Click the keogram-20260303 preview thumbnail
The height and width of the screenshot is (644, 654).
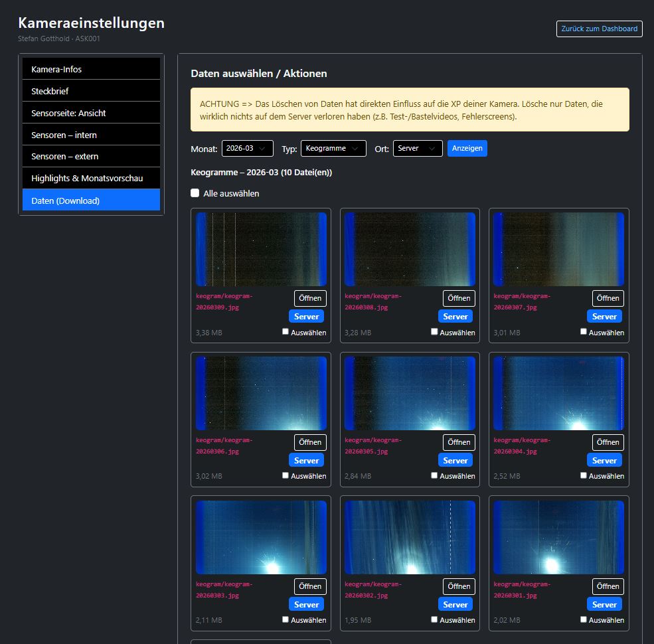coord(260,536)
